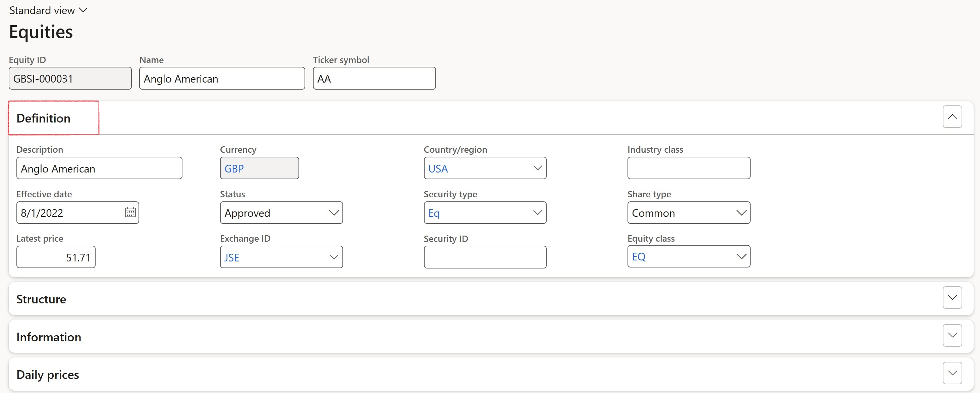Click the Daily prices header title
Viewport: 980px width, 393px height.
[48, 375]
